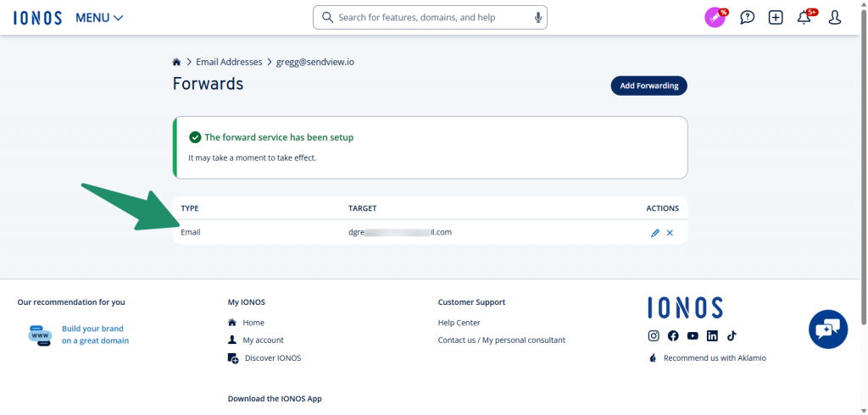868x415 pixels.
Task: Open the IONOS Instagram page
Action: [x=654, y=335]
